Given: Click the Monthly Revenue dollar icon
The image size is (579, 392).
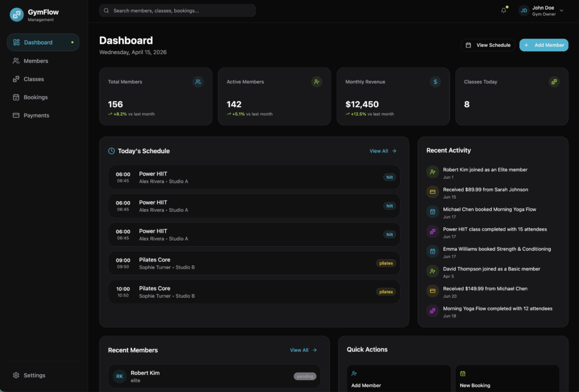Looking at the screenshot, I should click(x=435, y=82).
